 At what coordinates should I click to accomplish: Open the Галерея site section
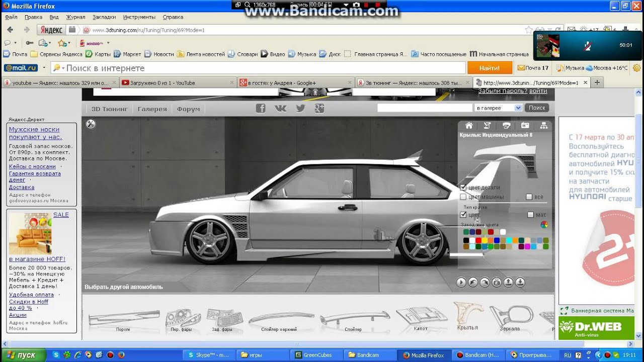(x=152, y=109)
